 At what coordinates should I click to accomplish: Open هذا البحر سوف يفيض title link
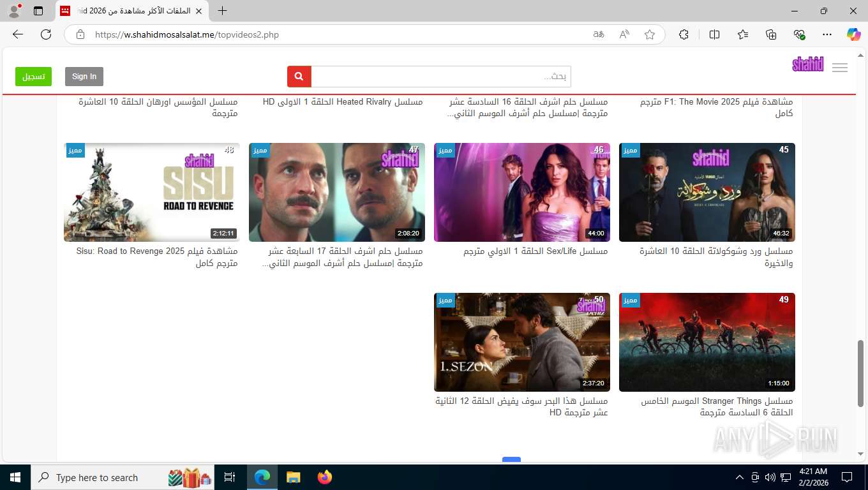point(521,407)
